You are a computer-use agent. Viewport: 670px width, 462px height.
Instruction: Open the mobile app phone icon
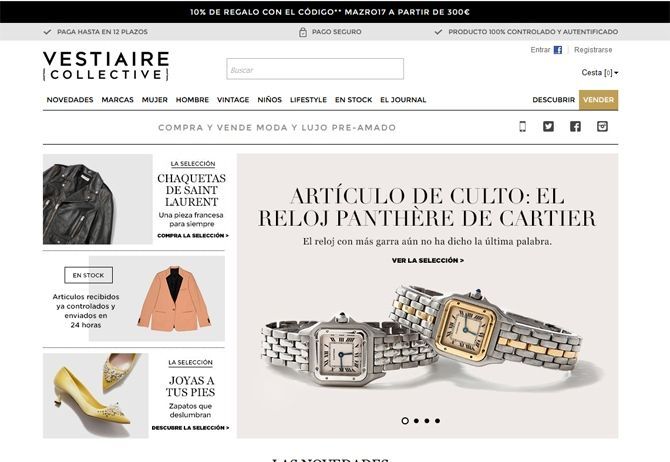(x=522, y=127)
